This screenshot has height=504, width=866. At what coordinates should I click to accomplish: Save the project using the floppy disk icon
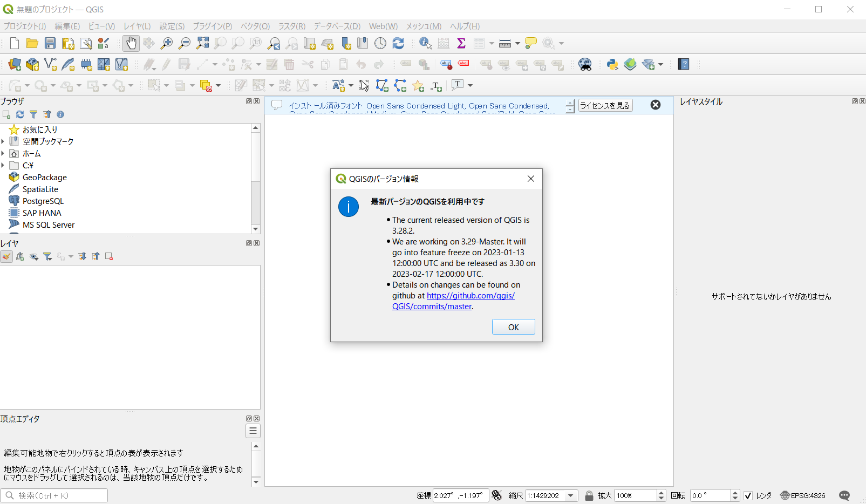50,43
